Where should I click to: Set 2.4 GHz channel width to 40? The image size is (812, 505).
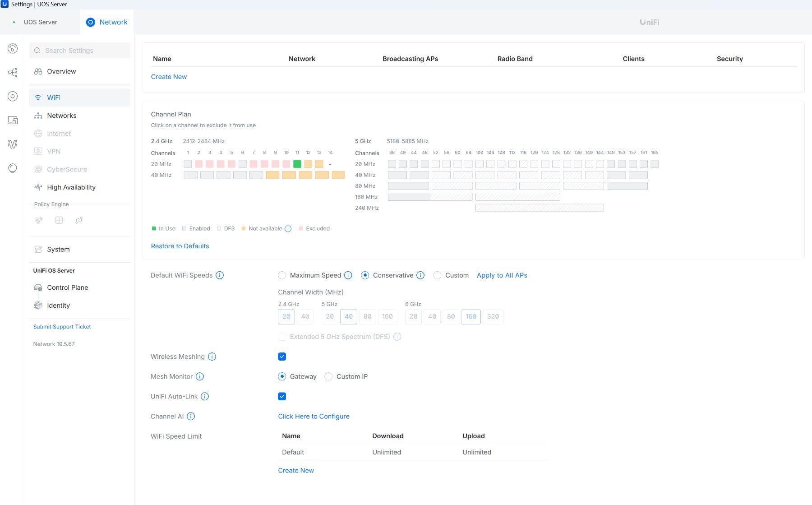click(305, 317)
